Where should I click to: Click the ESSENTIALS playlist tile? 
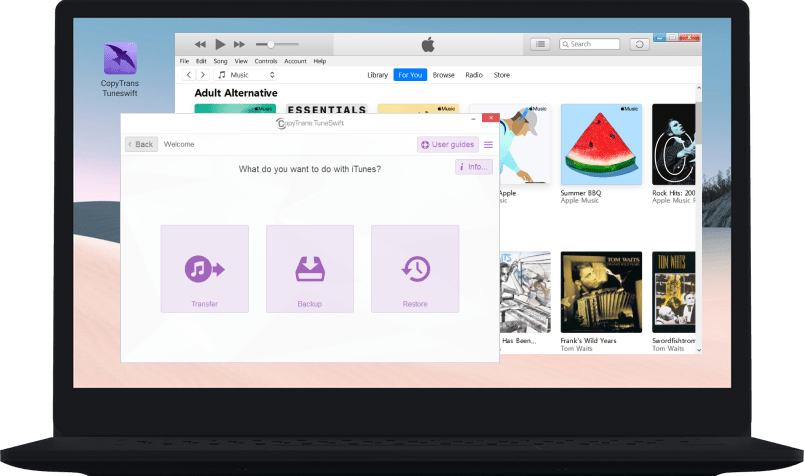point(327,109)
